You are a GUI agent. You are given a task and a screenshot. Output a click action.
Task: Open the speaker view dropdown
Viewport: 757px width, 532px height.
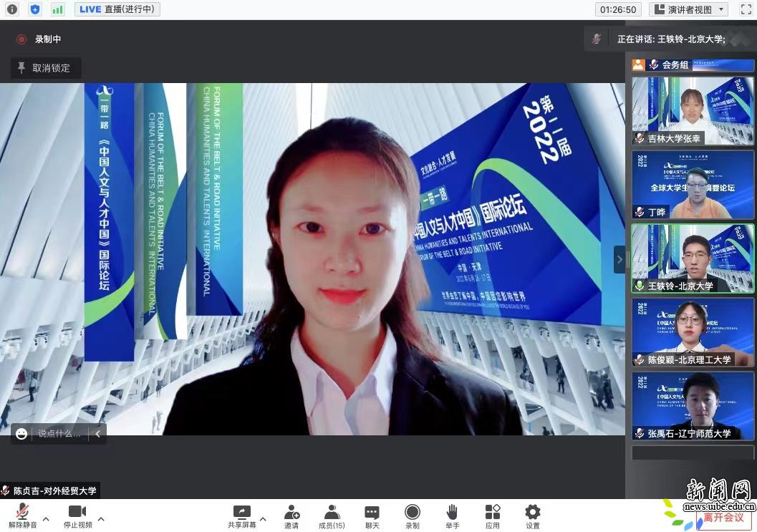click(x=688, y=9)
